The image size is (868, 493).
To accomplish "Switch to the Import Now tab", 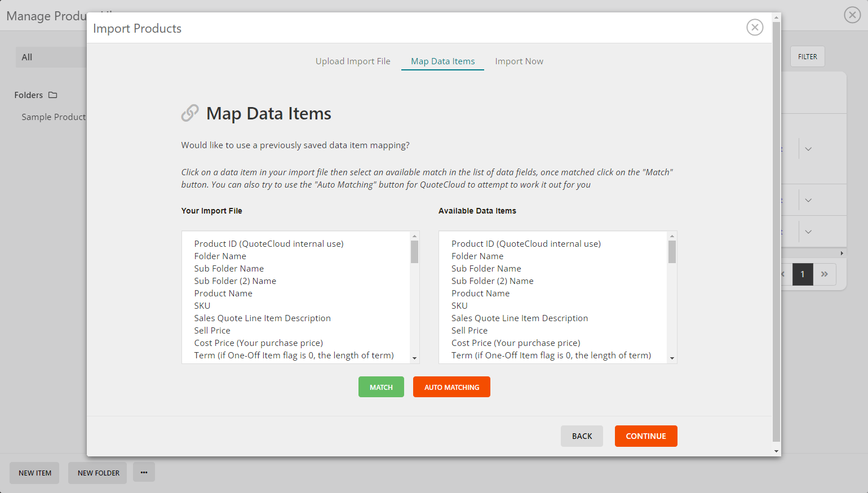I will (x=519, y=61).
